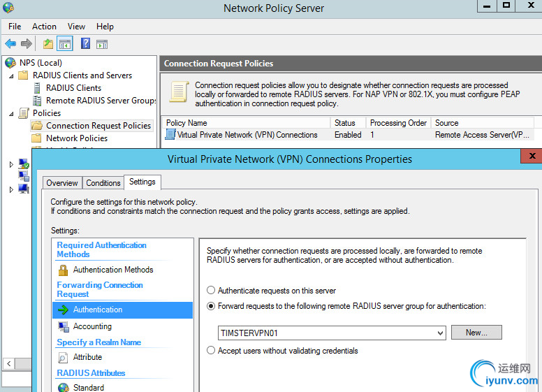Viewport: 542px width, 392px height.
Task: Click the Back arrow toolbar icon
Action: pos(10,44)
